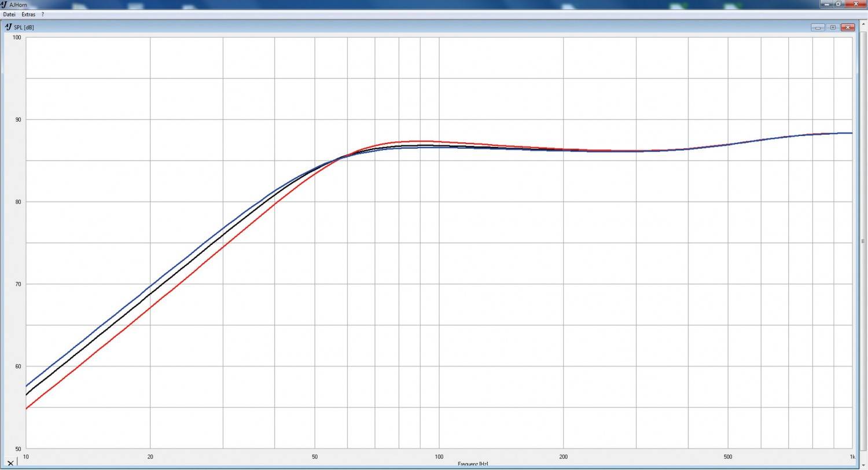This screenshot has height=470, width=868.
Task: Close the SPL [dB] child window
Action: (x=848, y=27)
